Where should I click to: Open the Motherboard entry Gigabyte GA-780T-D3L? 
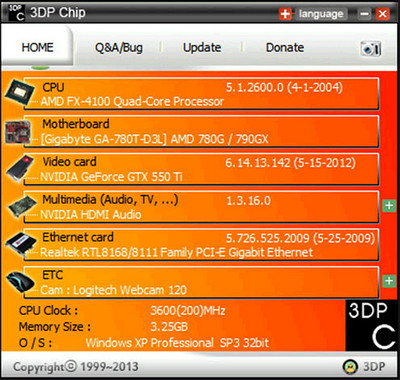201,132
